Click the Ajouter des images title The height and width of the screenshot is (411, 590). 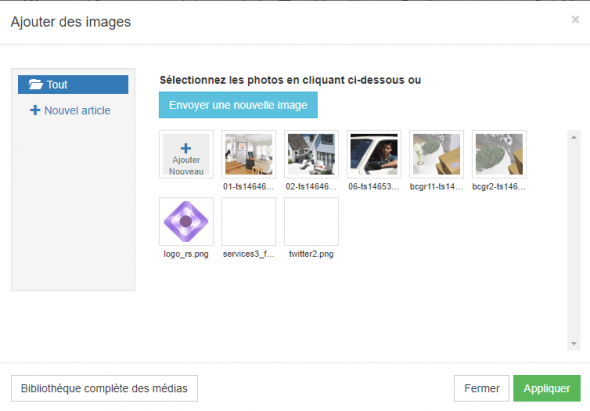(71, 22)
